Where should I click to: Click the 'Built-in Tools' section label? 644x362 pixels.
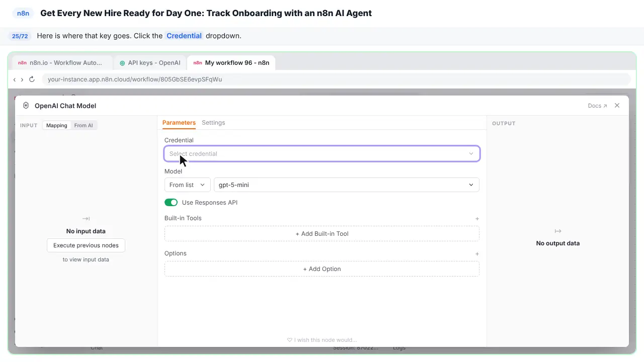click(183, 218)
